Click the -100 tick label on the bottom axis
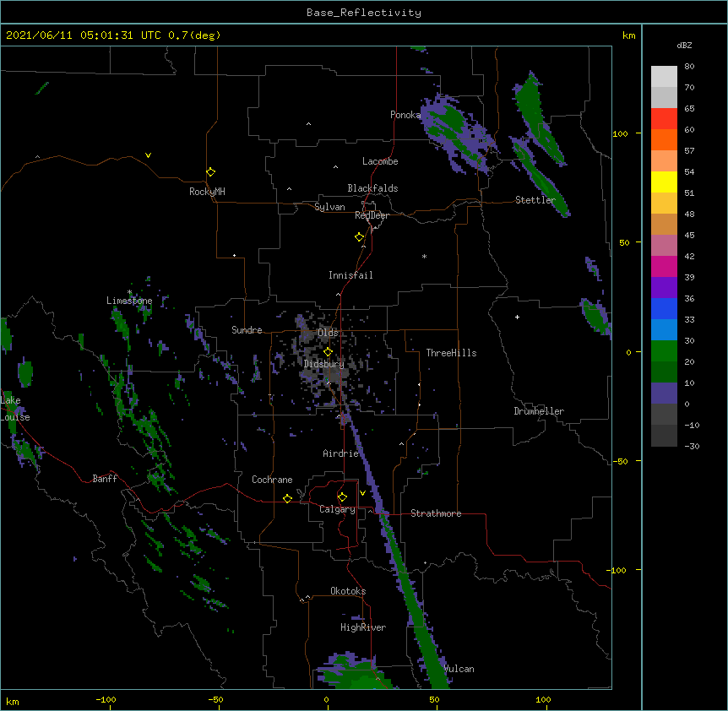 point(106,699)
